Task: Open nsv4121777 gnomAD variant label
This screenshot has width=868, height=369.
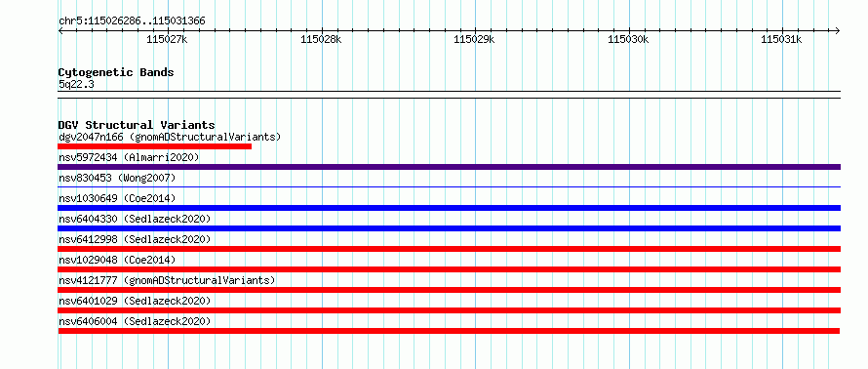Action: (167, 280)
